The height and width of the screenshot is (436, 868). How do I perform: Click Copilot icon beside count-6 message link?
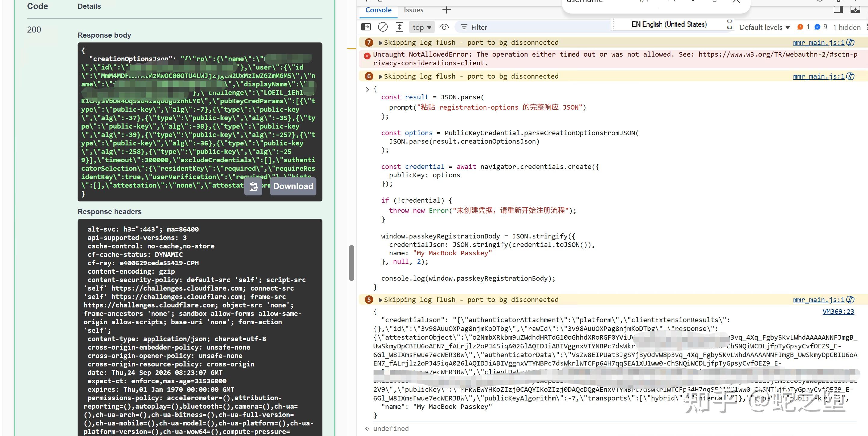coord(851,76)
